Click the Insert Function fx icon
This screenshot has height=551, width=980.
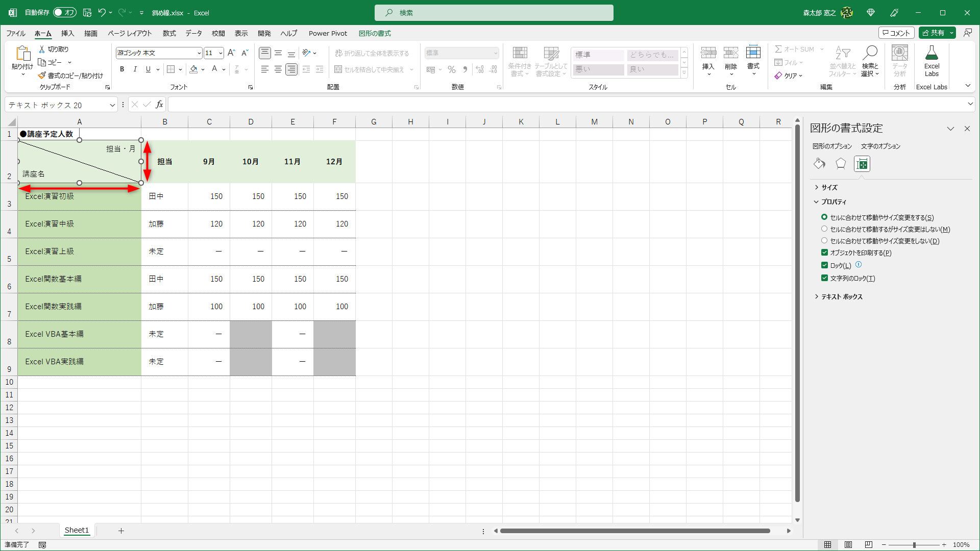click(x=160, y=105)
